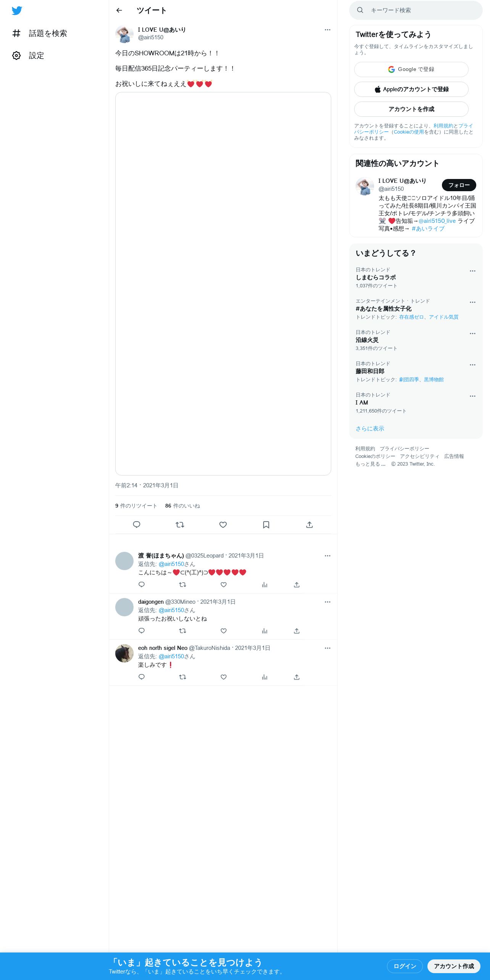Go back using the arrow icon
This screenshot has height=980, width=490.
click(x=119, y=10)
